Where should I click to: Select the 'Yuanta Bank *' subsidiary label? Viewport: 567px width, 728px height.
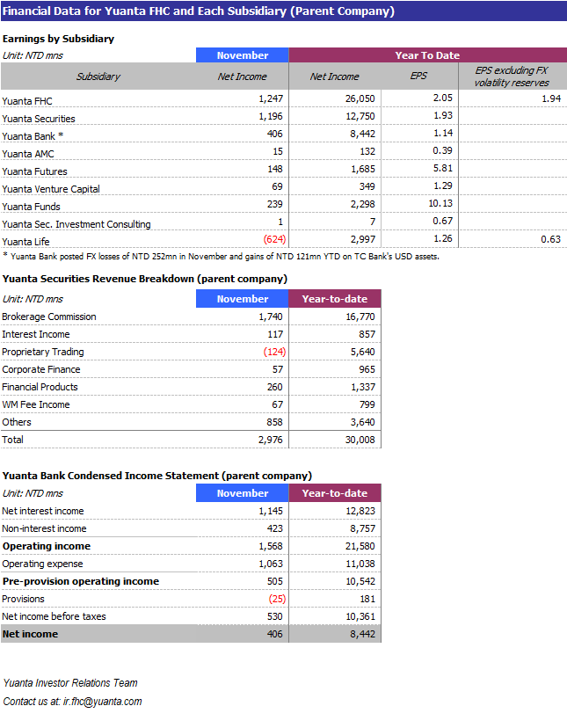click(33, 136)
